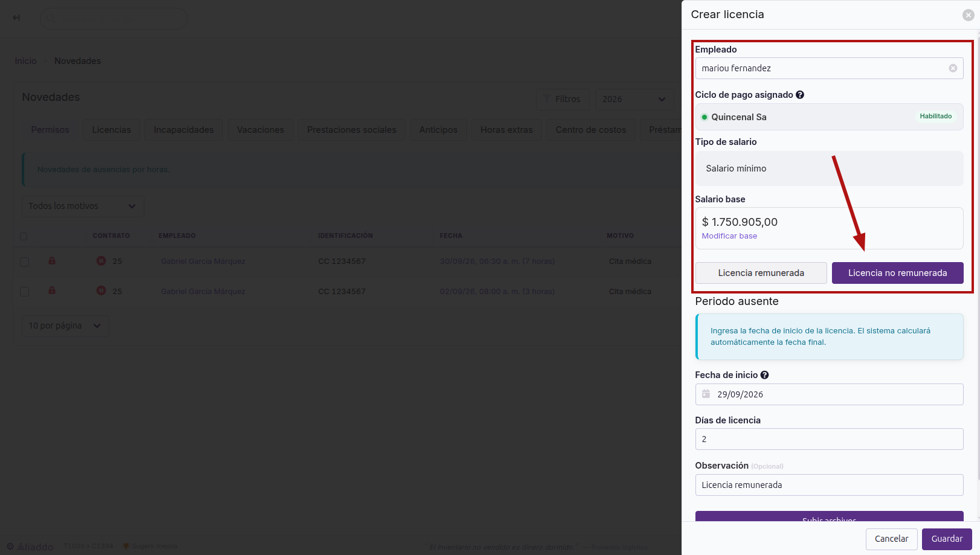Close the Crear licencia panel with X icon
The height and width of the screenshot is (555, 980).
(968, 15)
